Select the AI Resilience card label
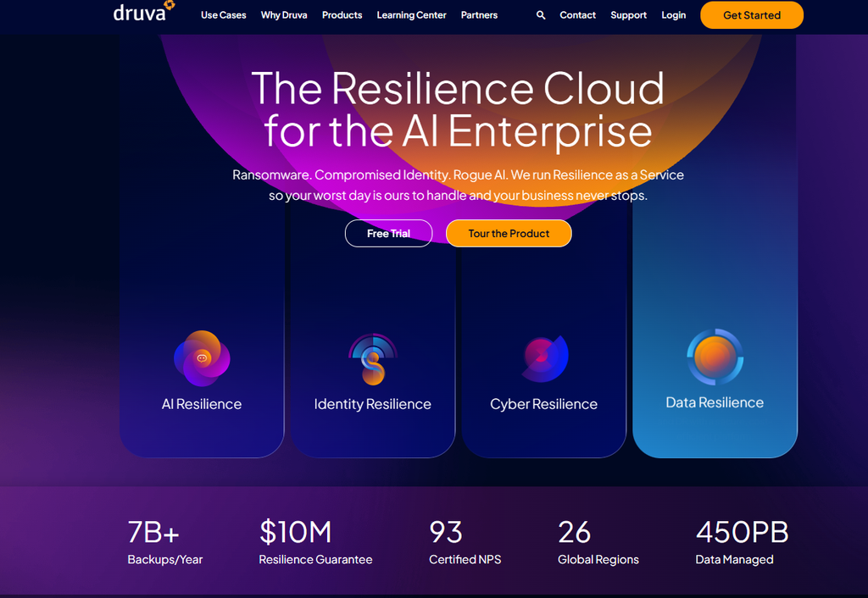The image size is (868, 598). point(202,404)
